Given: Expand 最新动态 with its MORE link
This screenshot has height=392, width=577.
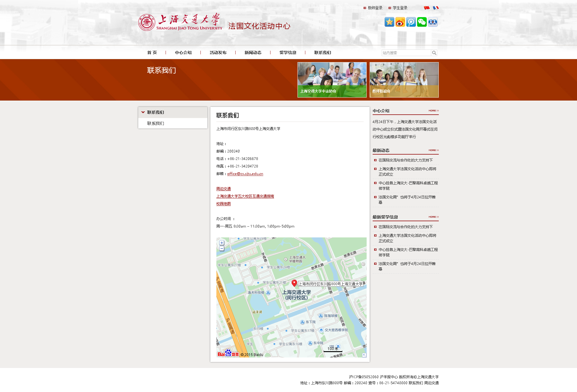Looking at the screenshot, I should pyautogui.click(x=433, y=150).
